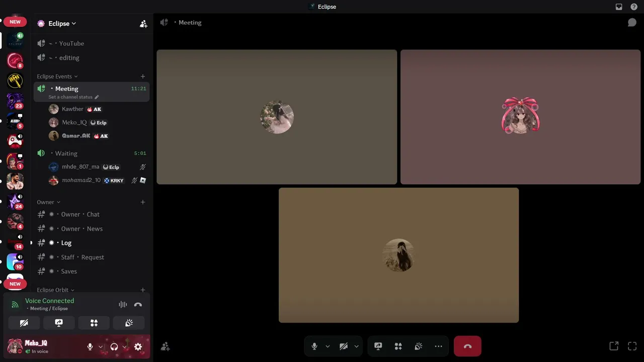This screenshot has width=644, height=362.
Task: Open Meko_IQ profile in user panel
Action: point(43,347)
